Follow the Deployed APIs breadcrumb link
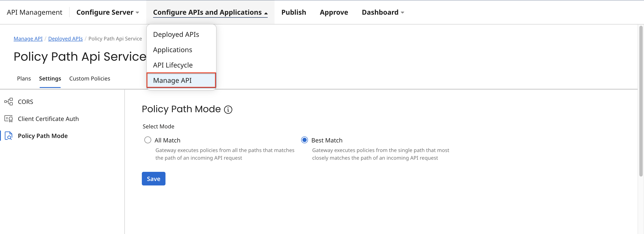This screenshot has height=234, width=644. pos(65,39)
